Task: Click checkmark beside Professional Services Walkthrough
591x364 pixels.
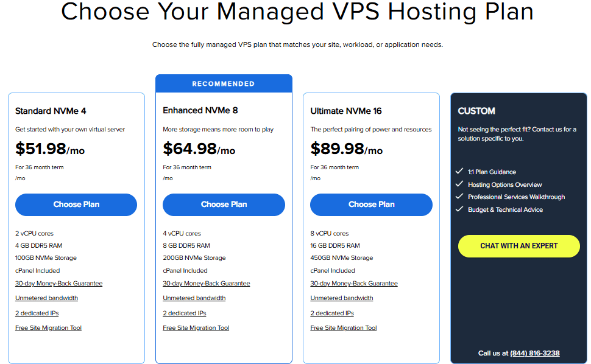Action: (459, 197)
